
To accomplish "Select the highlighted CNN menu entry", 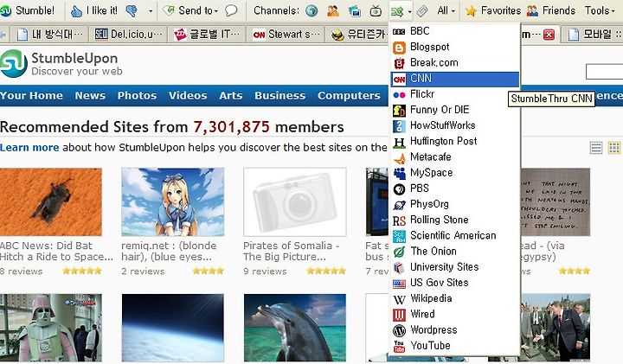I will pos(455,79).
